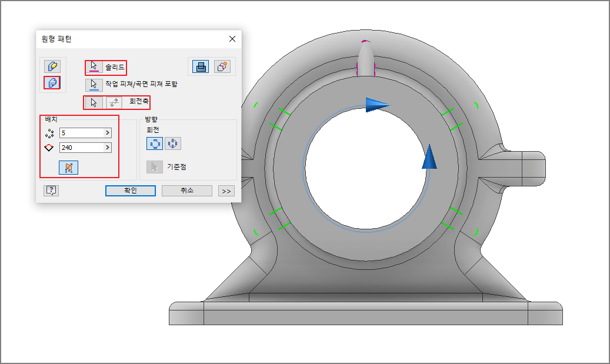Screen dimensions: 610x364
Task: Select the rotational orientation option
Action: [x=155, y=143]
